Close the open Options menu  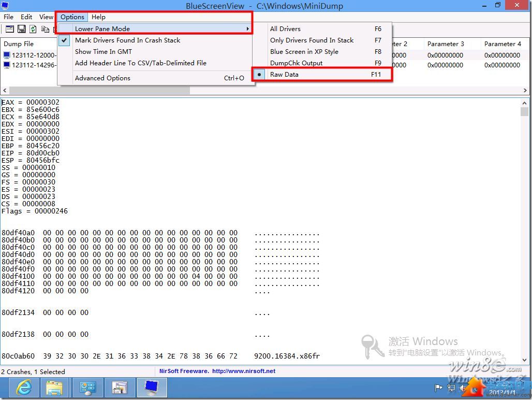72,17
